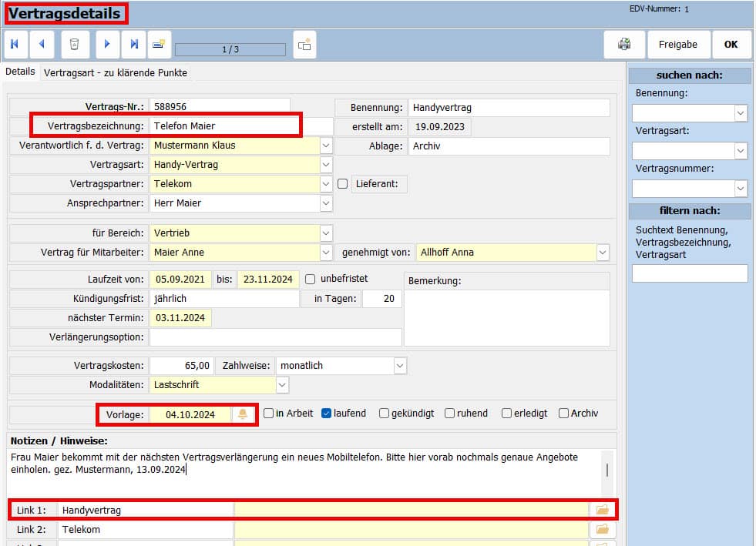
Task: Switch to Vertragsart - zu klärende Punkte tab
Action: [x=115, y=72]
